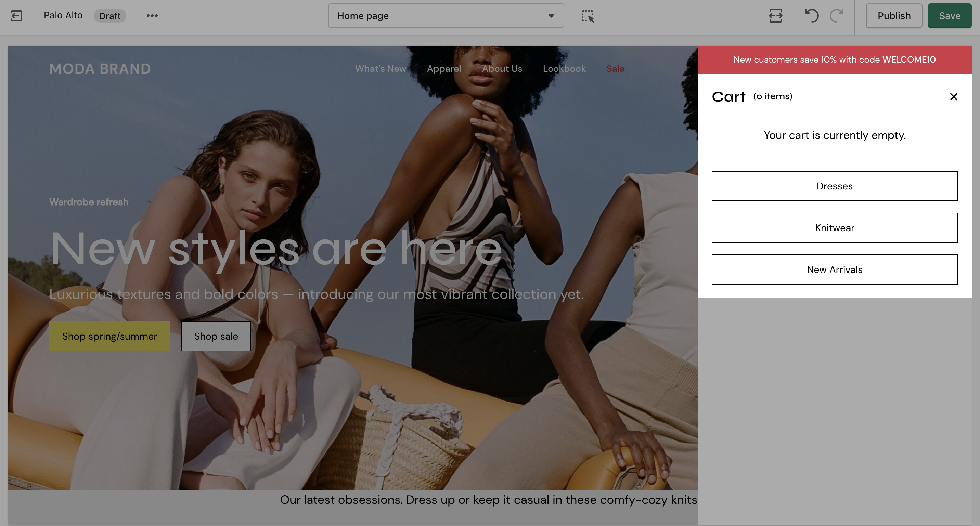980x526 pixels.
Task: Click the WELCOME10 announcement banner
Action: tap(834, 60)
